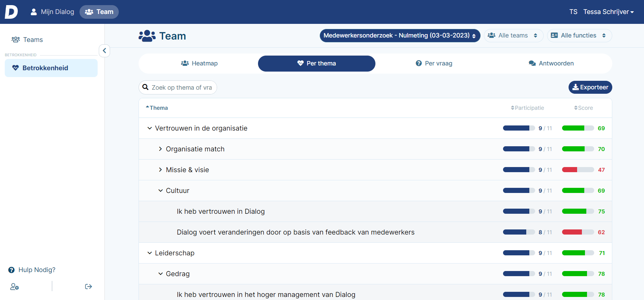The width and height of the screenshot is (644, 300).
Task: Open the Alle functies filter dropdown
Action: (x=579, y=35)
